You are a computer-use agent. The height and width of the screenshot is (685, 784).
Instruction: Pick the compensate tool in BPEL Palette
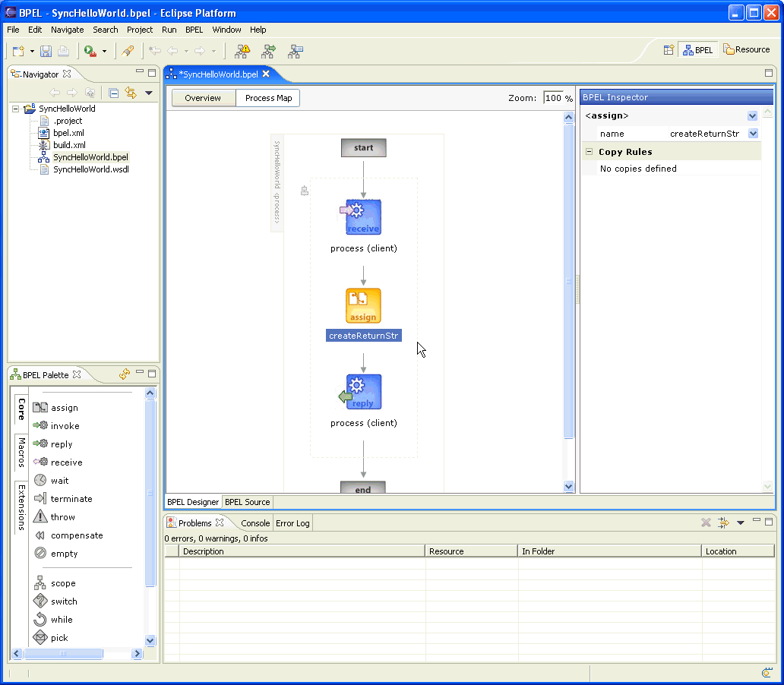68,535
